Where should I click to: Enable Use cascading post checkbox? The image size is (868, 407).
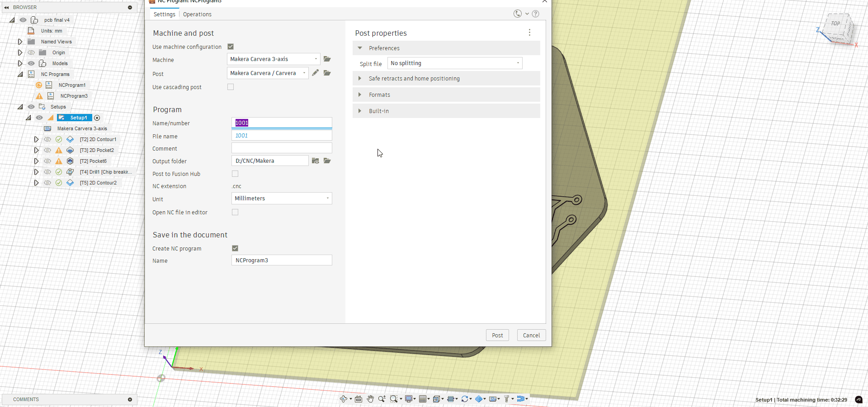[231, 87]
